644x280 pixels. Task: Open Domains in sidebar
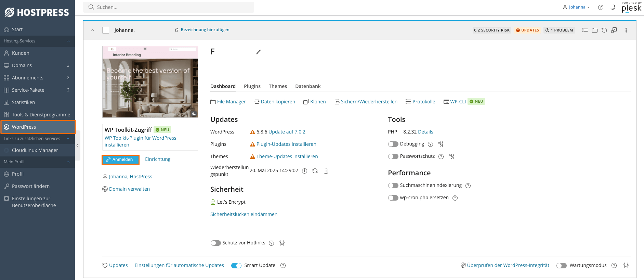coord(37,65)
